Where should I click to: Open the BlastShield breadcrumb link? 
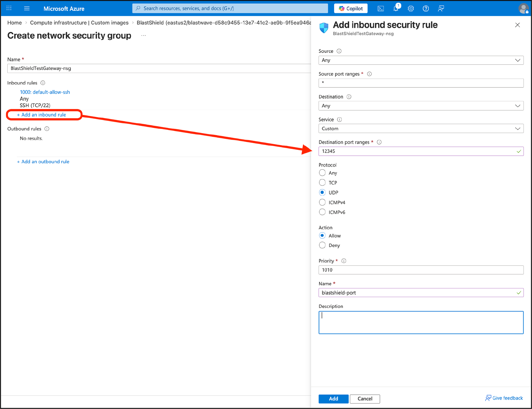click(224, 23)
